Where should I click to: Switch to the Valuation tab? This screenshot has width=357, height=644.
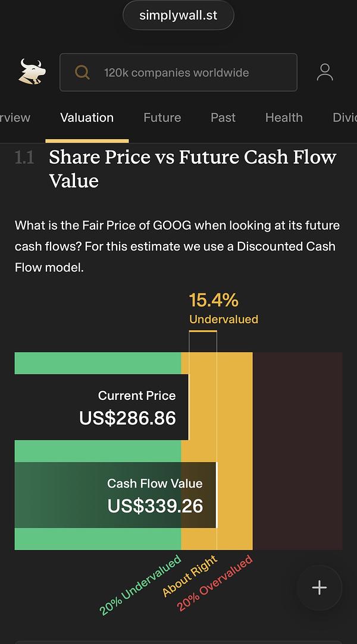coord(87,117)
